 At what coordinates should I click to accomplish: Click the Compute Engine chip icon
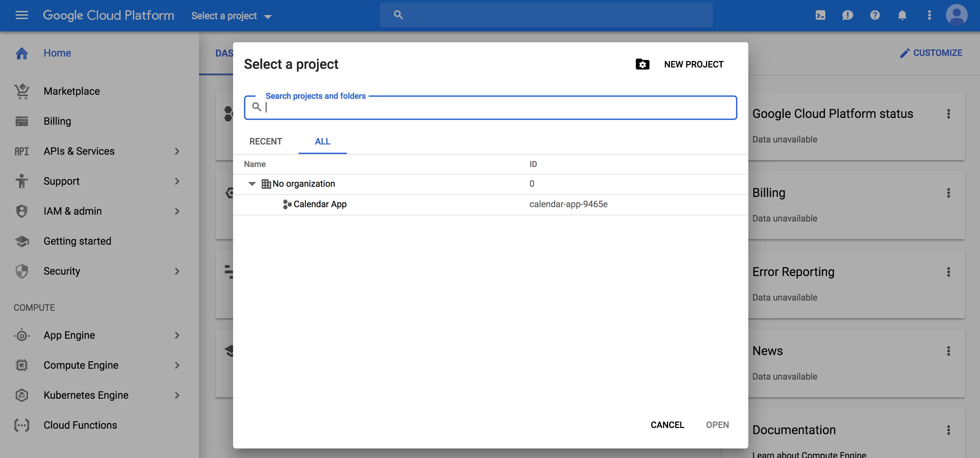click(22, 365)
